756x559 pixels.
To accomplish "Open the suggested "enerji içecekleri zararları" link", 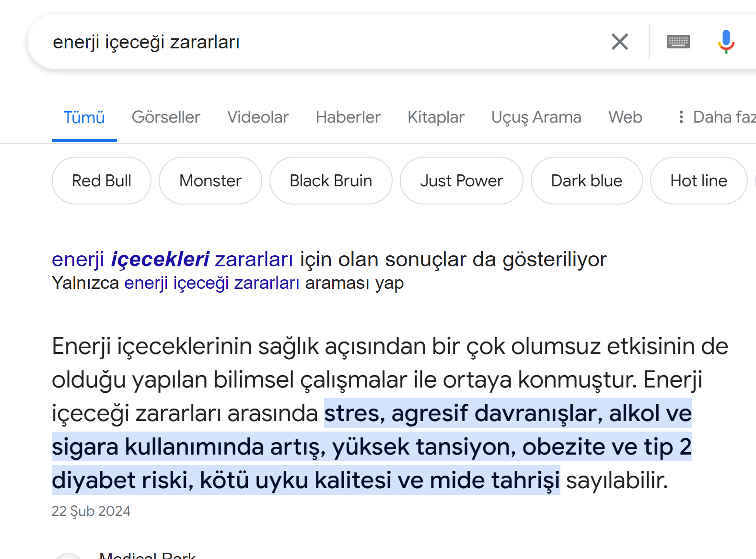I will coord(172,259).
